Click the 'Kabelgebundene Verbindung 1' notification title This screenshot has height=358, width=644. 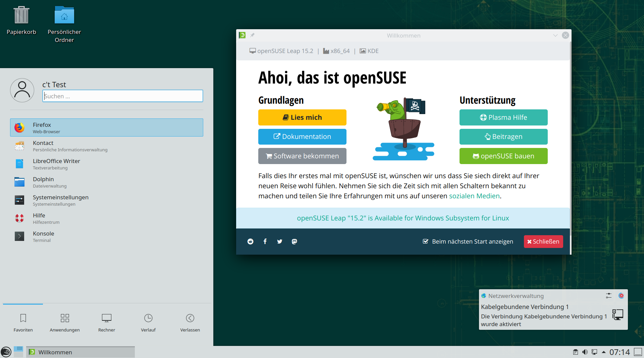[x=525, y=307]
